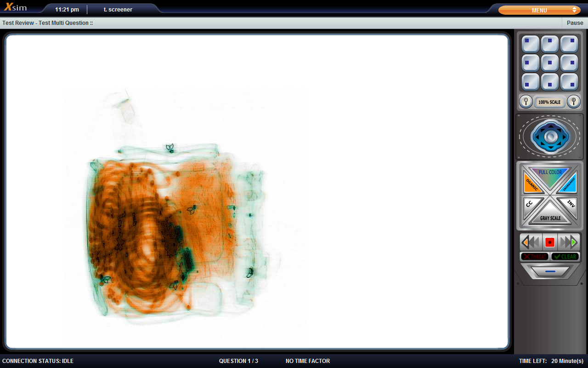Open the orange MENU dropdown
This screenshot has height=368, width=588.
(539, 10)
